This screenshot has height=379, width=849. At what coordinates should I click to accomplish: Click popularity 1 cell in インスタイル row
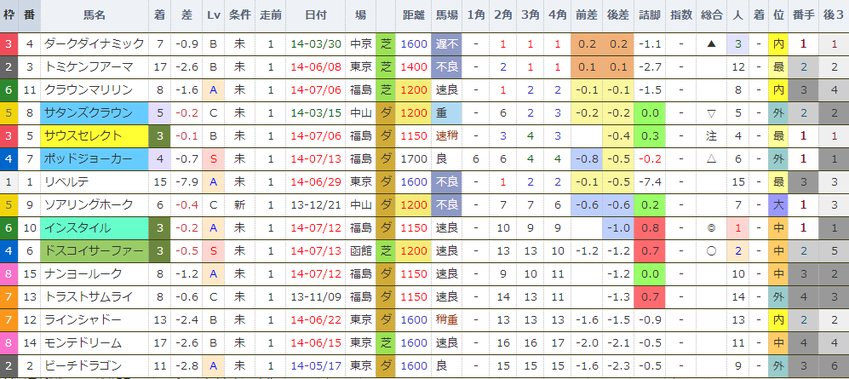click(738, 228)
